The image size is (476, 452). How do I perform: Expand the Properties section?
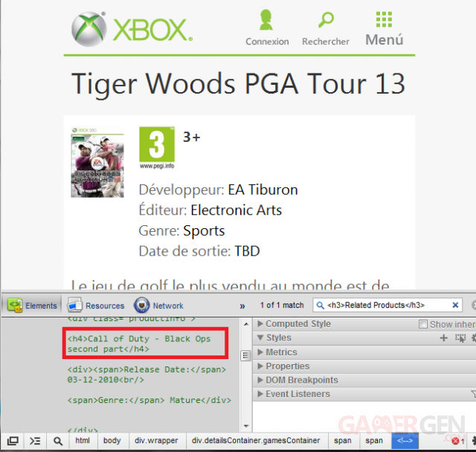(260, 367)
